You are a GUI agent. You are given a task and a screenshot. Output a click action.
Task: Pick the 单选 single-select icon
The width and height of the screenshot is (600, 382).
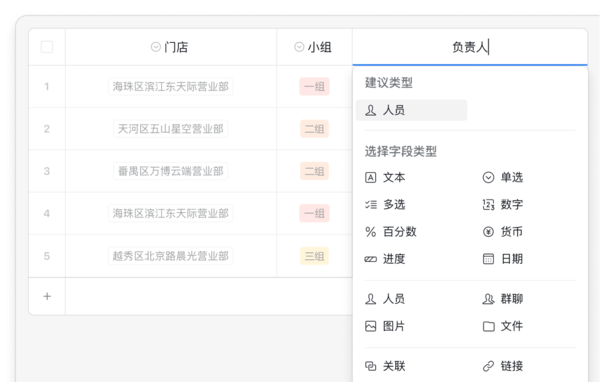pyautogui.click(x=488, y=178)
